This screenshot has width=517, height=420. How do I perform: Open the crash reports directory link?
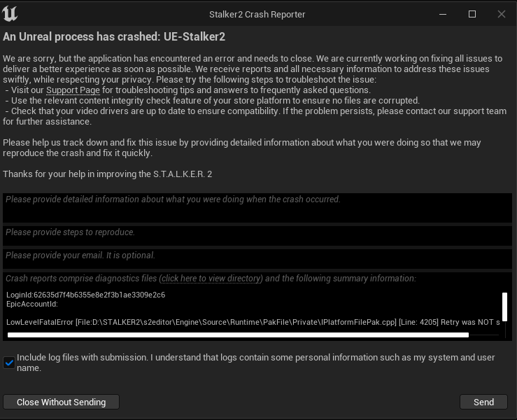click(211, 279)
